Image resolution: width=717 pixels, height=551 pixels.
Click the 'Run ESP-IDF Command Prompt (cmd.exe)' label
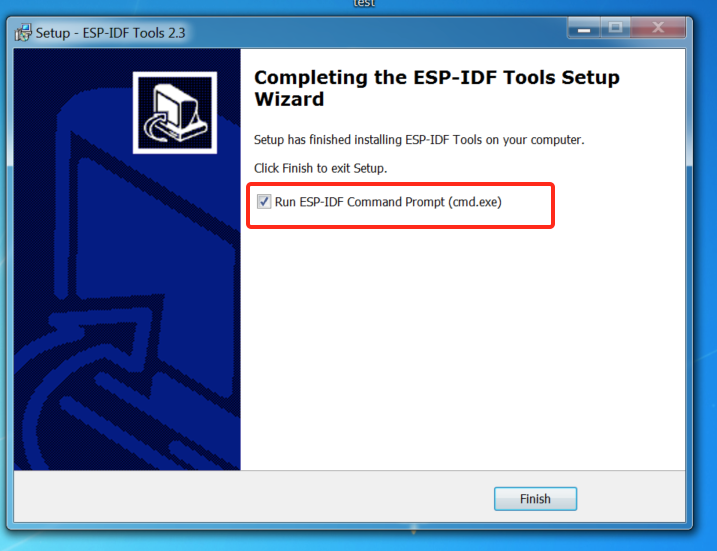(x=388, y=202)
